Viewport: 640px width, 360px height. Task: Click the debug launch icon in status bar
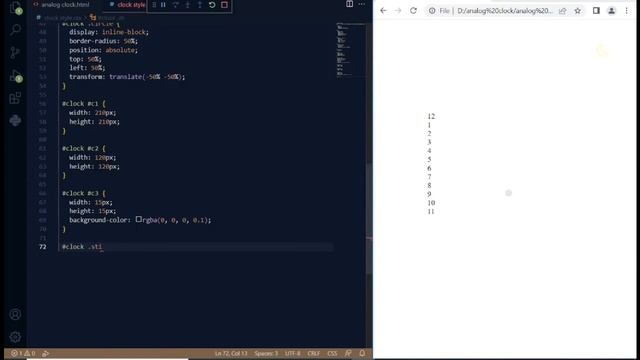(x=46, y=353)
